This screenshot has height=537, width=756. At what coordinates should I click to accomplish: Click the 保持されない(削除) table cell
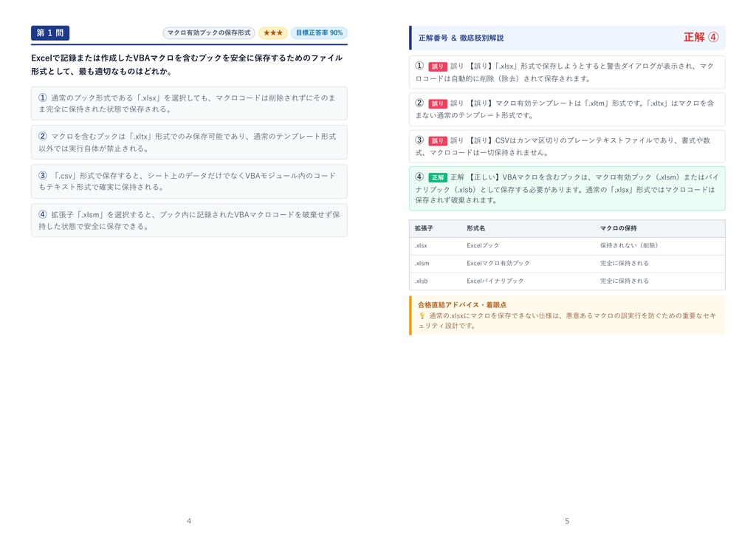click(629, 245)
